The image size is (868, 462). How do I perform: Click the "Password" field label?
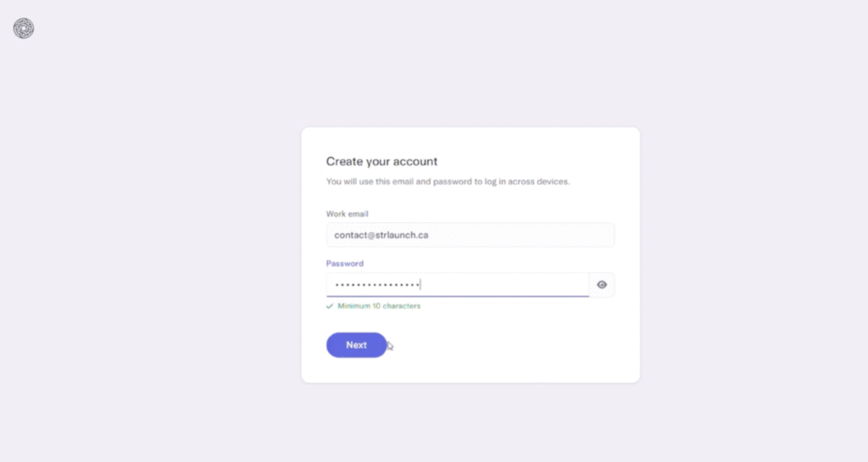pyautogui.click(x=345, y=264)
